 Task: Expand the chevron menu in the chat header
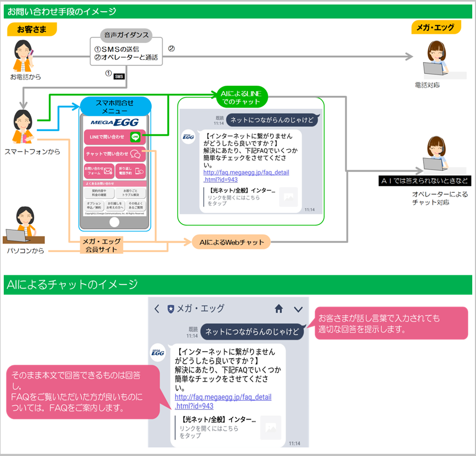298,309
